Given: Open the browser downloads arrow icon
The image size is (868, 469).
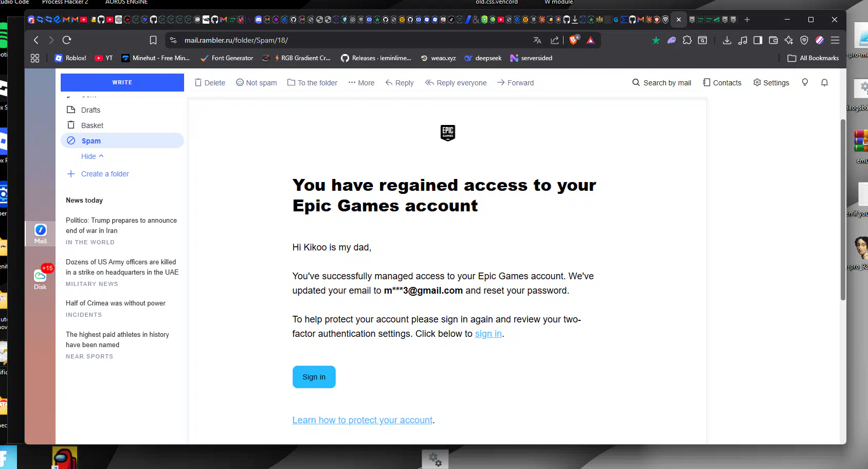Looking at the screenshot, I should pyautogui.click(x=727, y=40).
